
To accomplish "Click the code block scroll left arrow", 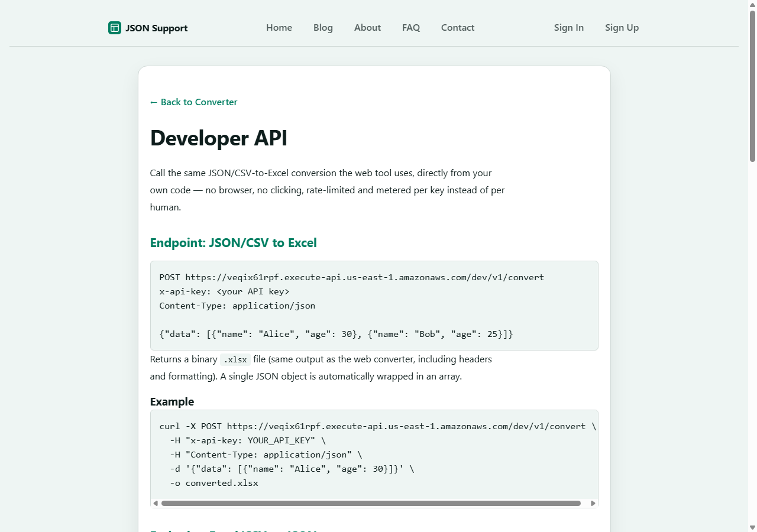I will click(x=156, y=504).
